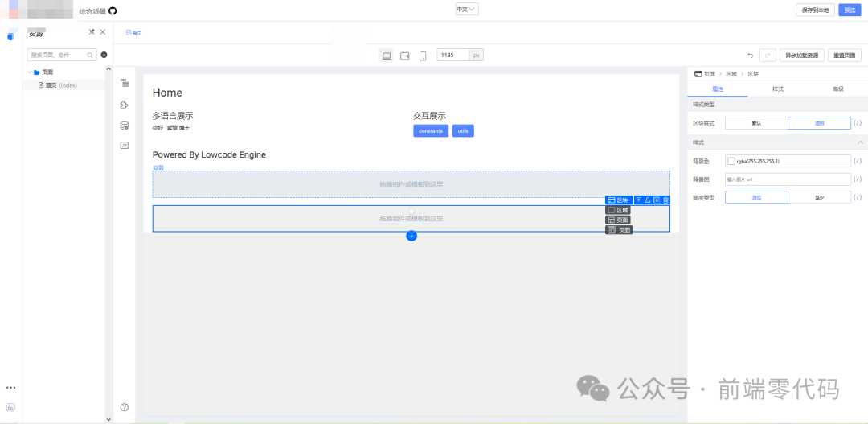Focus the background image url input

click(788, 179)
